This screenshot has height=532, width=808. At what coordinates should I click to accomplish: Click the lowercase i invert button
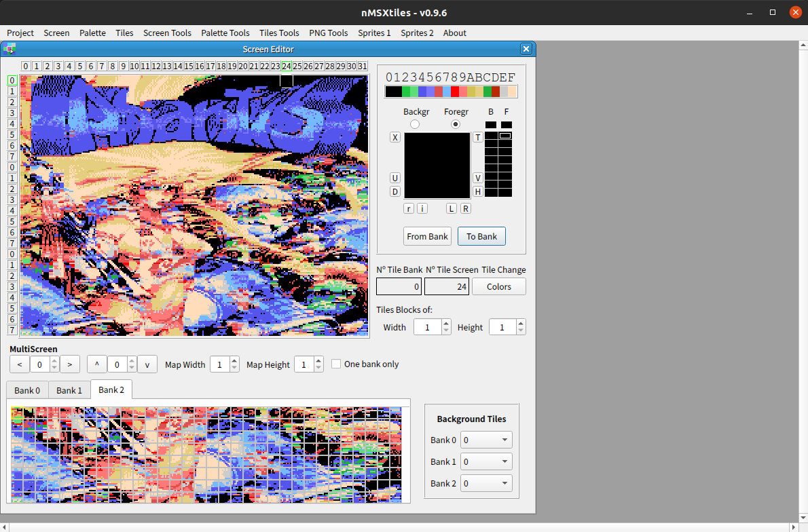422,208
